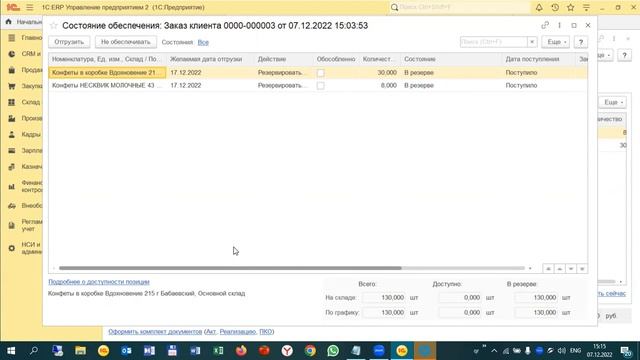Open the Fixed assets car icon
Image resolution: width=640 pixels, height=360 pixels.
click(x=12, y=206)
